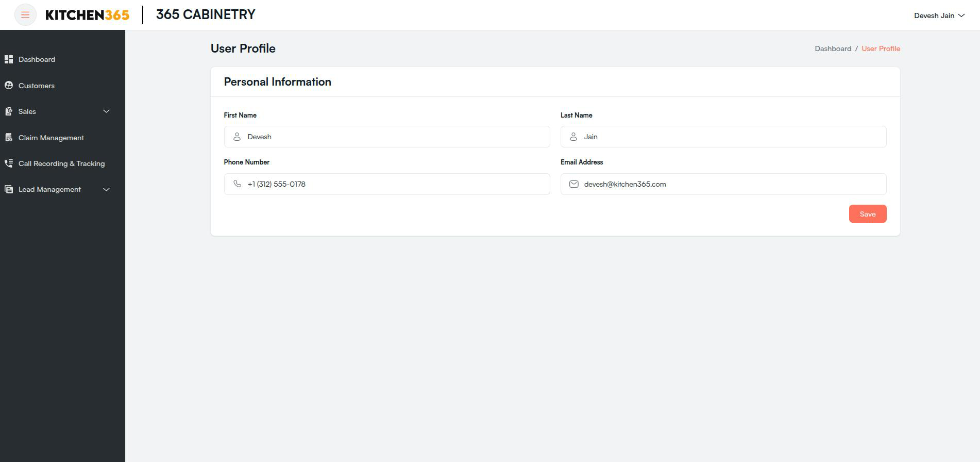
Task: Focus the Email Address input field
Action: pyautogui.click(x=723, y=184)
